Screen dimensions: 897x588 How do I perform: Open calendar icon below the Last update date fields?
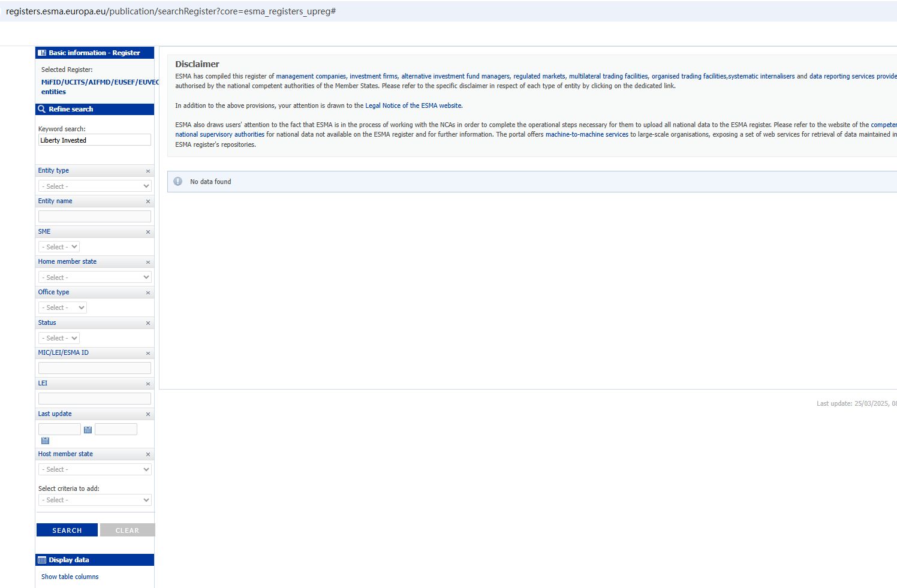tap(45, 441)
